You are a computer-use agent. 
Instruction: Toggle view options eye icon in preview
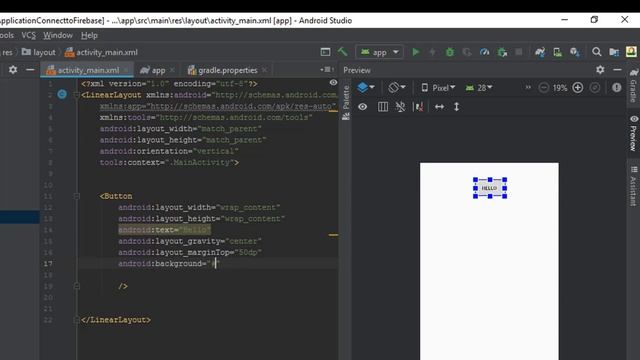(362, 107)
